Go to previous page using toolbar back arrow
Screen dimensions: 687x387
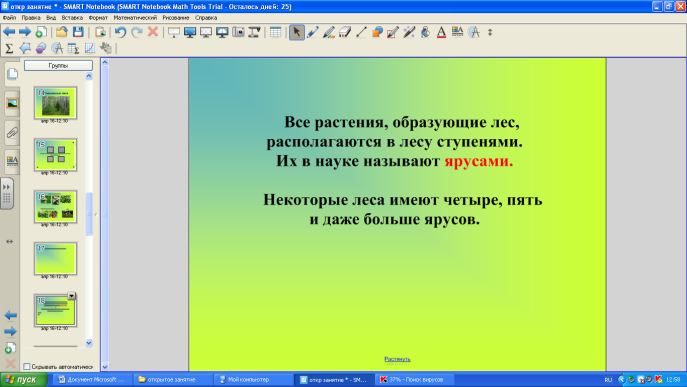coord(9,32)
